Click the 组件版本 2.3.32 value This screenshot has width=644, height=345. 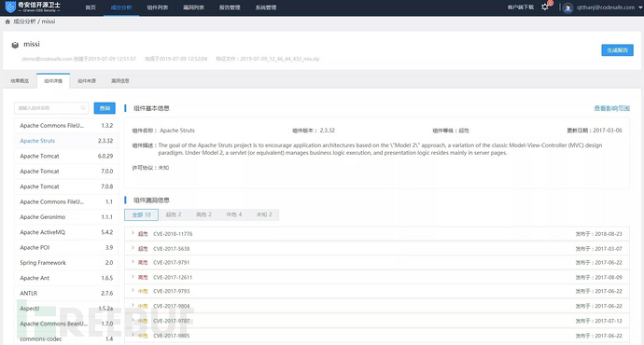tap(328, 131)
